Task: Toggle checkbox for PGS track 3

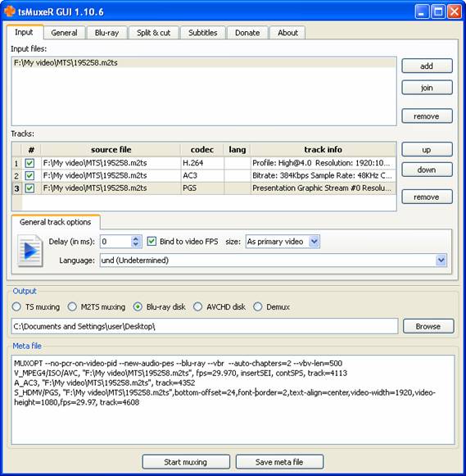Action: tap(29, 188)
